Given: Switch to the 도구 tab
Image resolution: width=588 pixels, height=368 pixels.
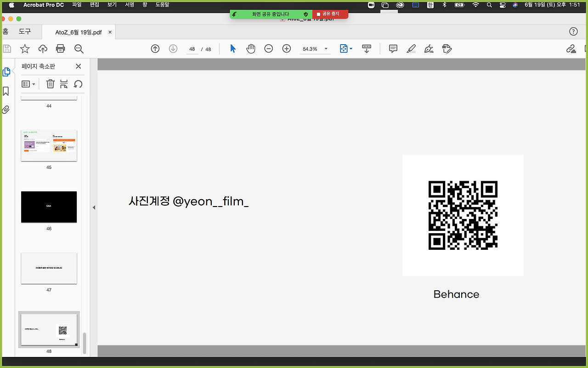Looking at the screenshot, I should (25, 31).
